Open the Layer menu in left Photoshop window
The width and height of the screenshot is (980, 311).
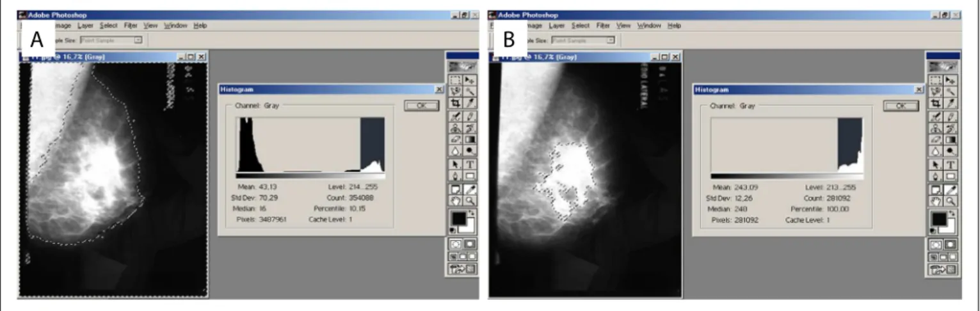click(x=86, y=26)
